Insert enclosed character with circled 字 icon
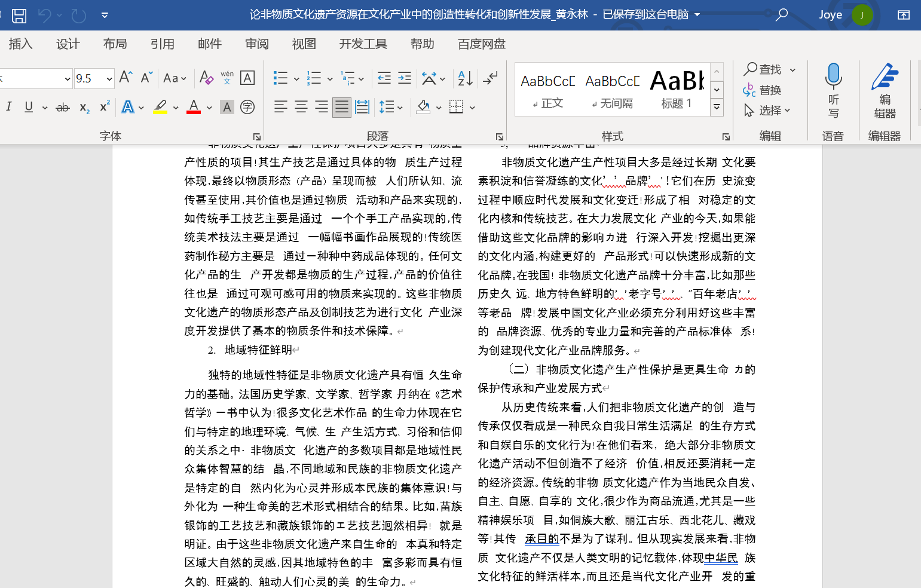Screen dimensions: 921x588 [247, 108]
